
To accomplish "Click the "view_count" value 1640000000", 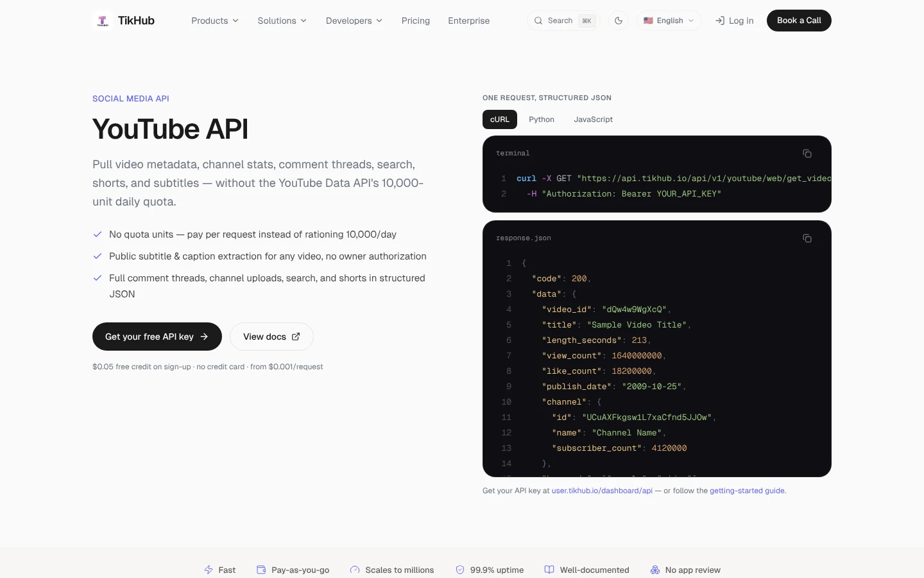I will 637,356.
